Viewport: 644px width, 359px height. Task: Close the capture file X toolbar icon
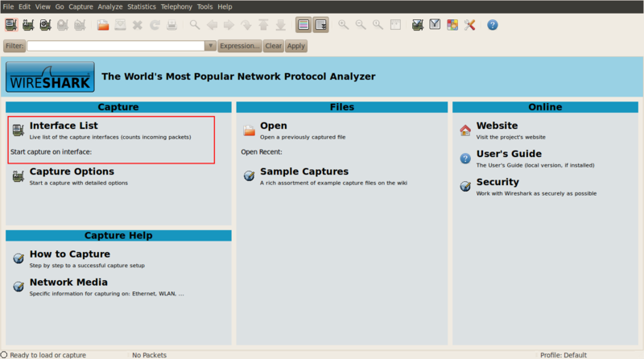(138, 25)
